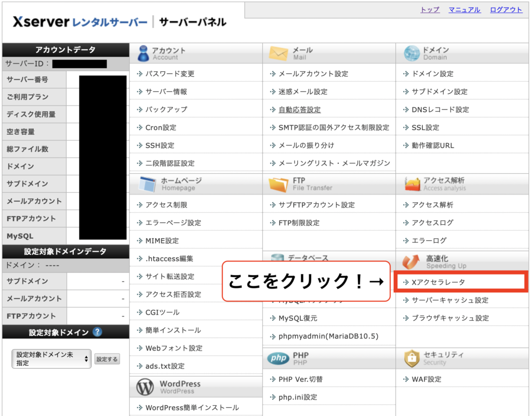
Task: Open Webフォント設定
Action: [174, 348]
